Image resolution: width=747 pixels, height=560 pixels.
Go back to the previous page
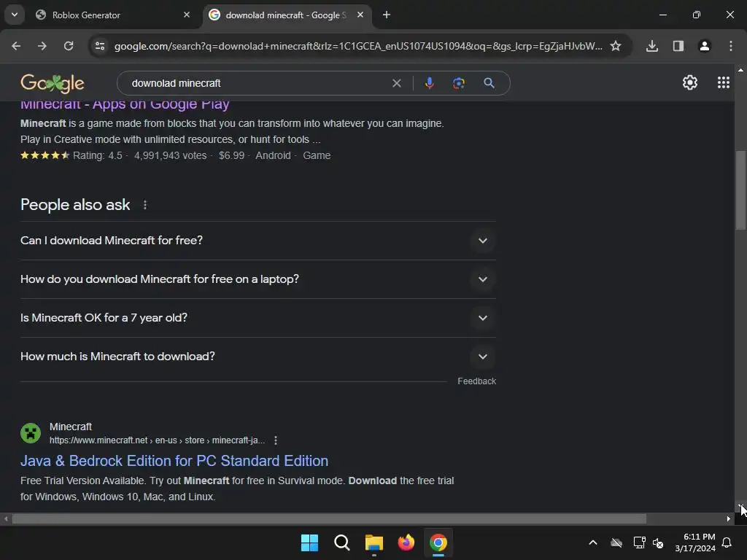tap(16, 46)
